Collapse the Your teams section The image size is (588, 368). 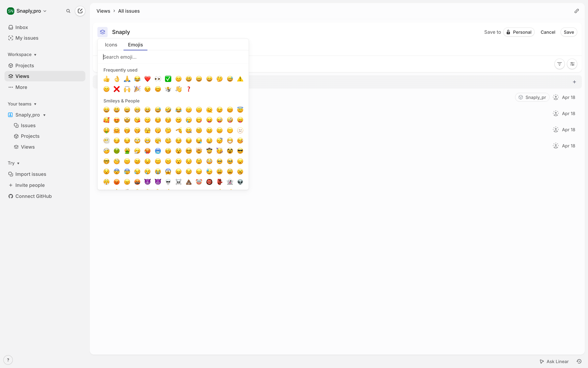click(x=22, y=104)
